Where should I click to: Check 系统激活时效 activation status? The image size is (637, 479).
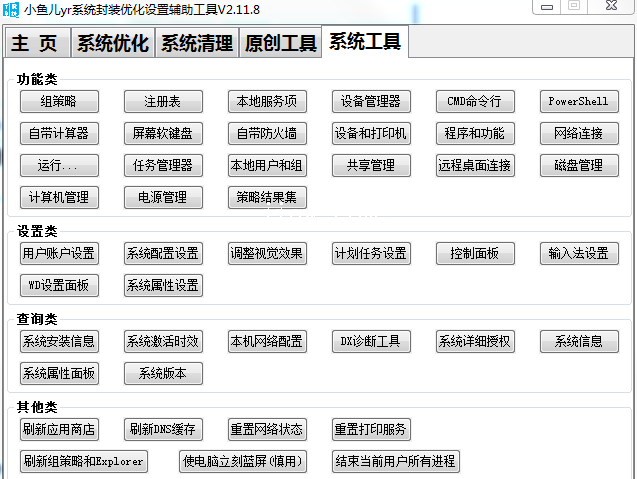pyautogui.click(x=163, y=342)
